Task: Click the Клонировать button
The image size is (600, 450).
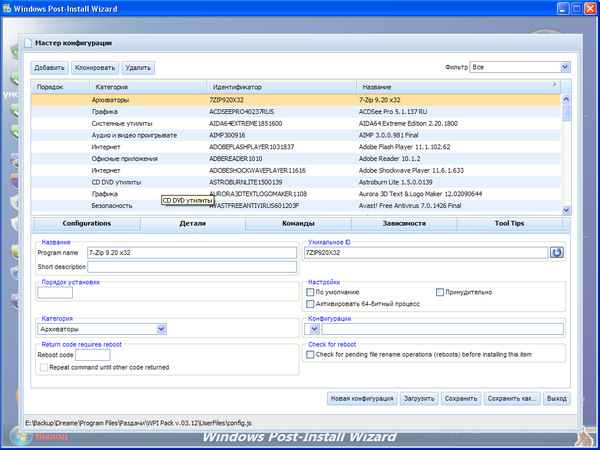Action: [94, 67]
